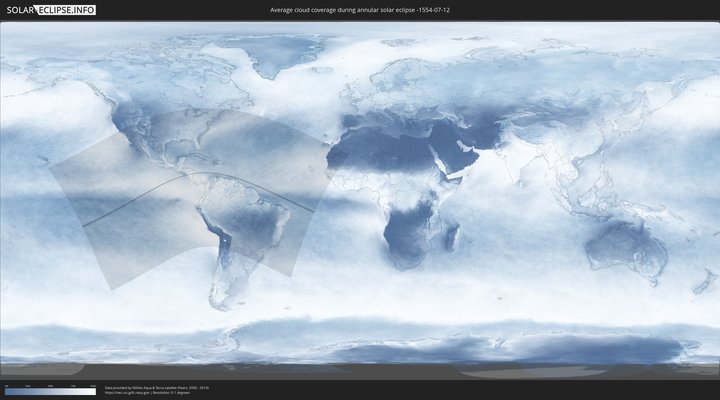Click the neo.sci.gsfc.nasa.gov source URL text

(128, 393)
